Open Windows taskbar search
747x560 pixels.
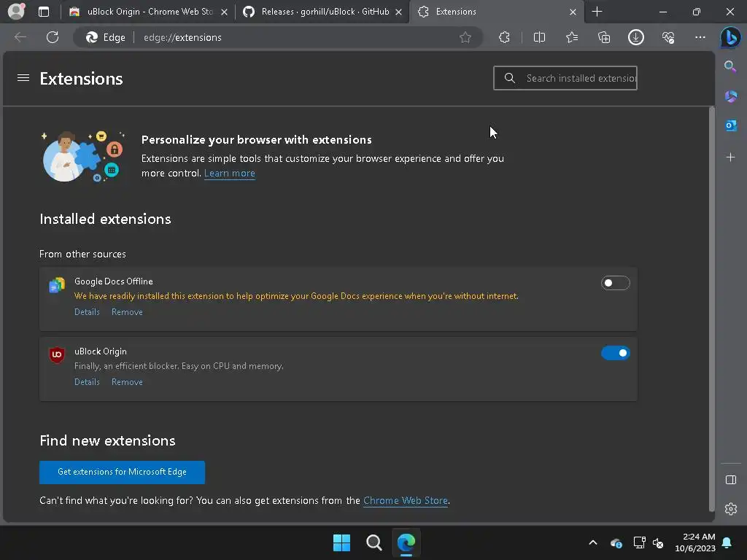374,542
